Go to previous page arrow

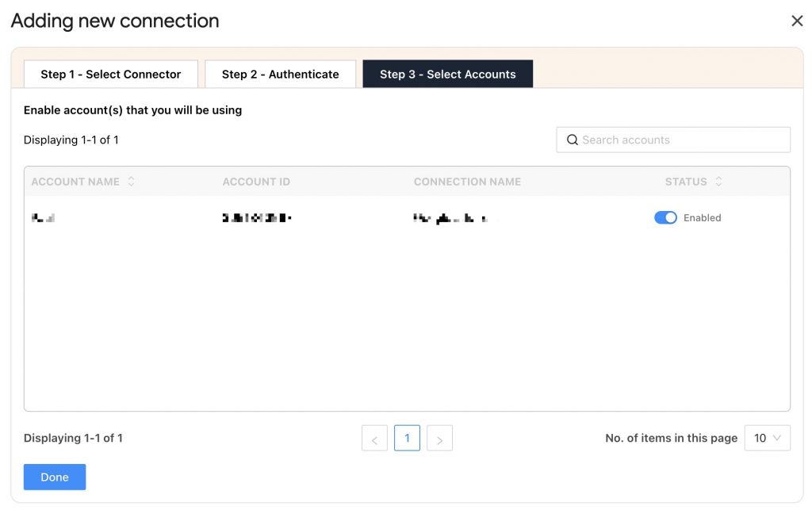click(x=374, y=438)
